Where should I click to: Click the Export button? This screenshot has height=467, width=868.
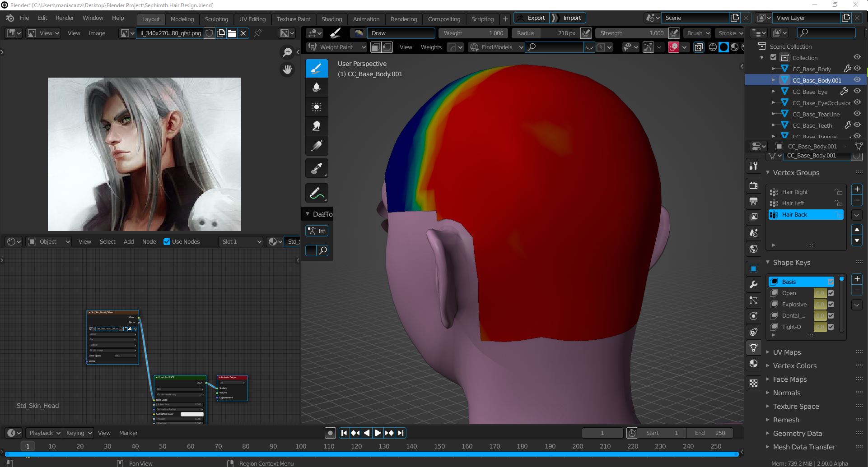pos(532,18)
